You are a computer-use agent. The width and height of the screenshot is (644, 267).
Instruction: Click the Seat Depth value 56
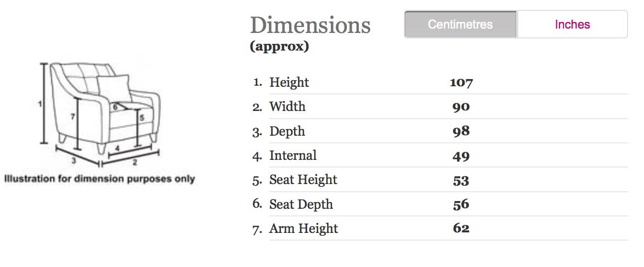pos(461,204)
